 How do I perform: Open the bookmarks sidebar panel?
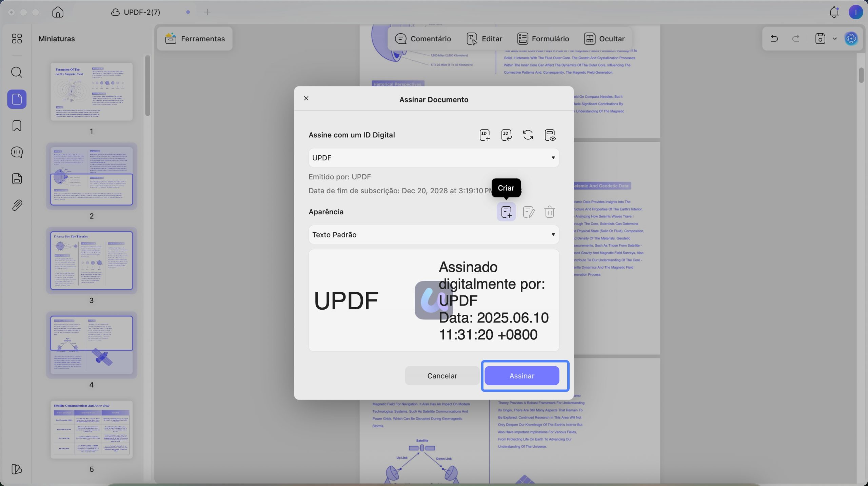[17, 126]
